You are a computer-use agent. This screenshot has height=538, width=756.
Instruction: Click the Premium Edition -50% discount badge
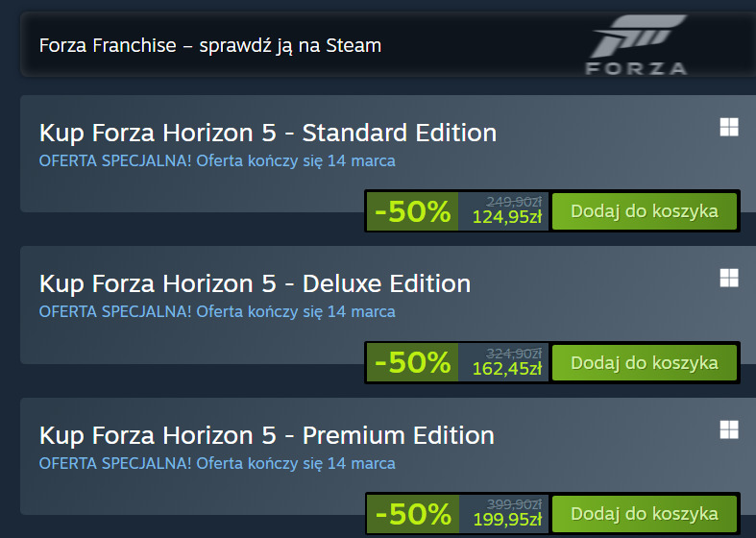tap(412, 513)
